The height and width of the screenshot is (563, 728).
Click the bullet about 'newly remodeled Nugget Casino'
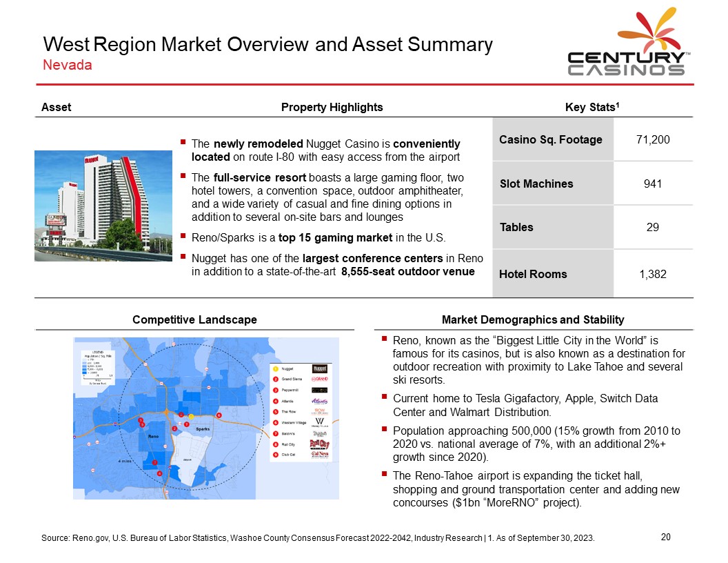(x=325, y=150)
